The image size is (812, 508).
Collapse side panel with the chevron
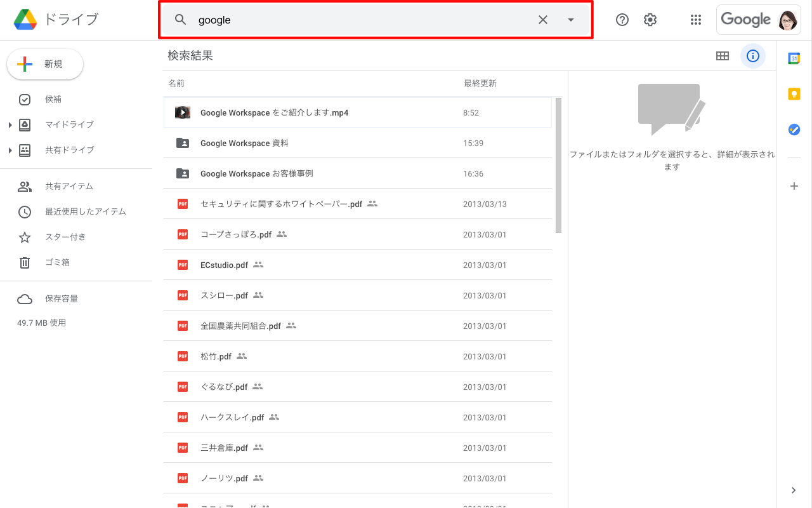[794, 490]
